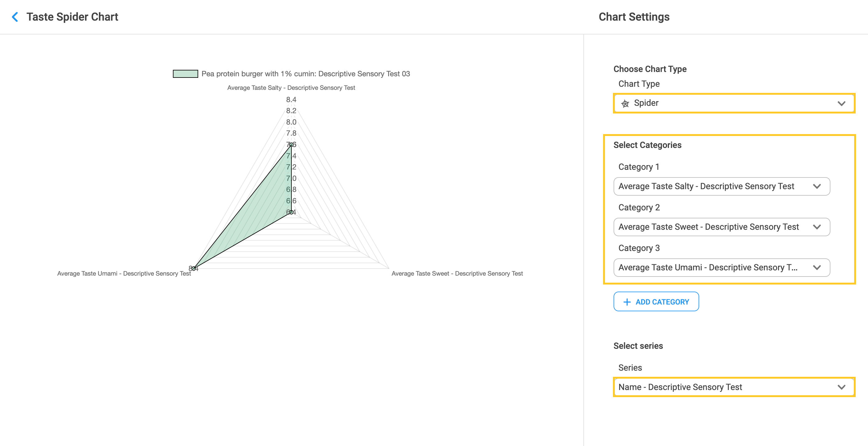The image size is (868, 446).
Task: Click the Umami data point on chart
Action: click(x=194, y=268)
